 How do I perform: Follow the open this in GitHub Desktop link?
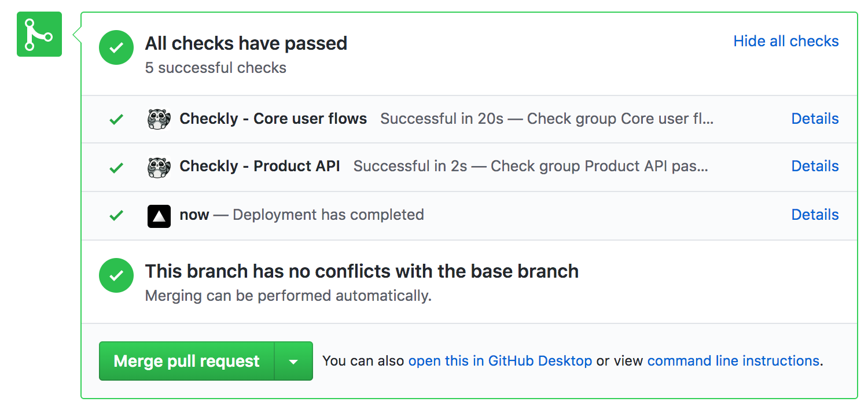click(500, 361)
